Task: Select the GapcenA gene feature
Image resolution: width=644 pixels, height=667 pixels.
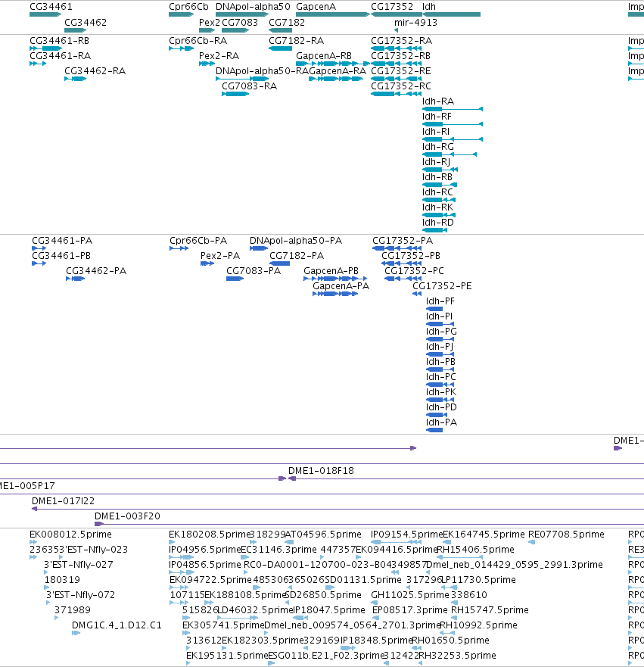Action: click(333, 14)
